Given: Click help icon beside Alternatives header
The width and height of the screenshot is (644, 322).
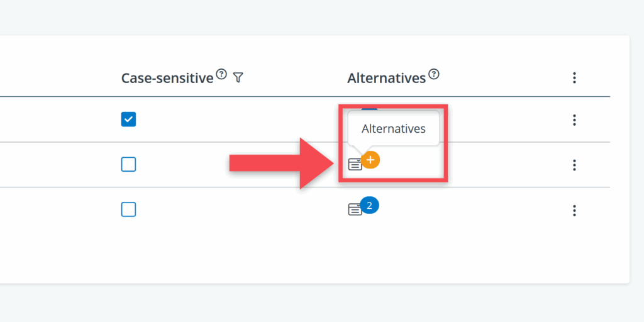Looking at the screenshot, I should 434,74.
